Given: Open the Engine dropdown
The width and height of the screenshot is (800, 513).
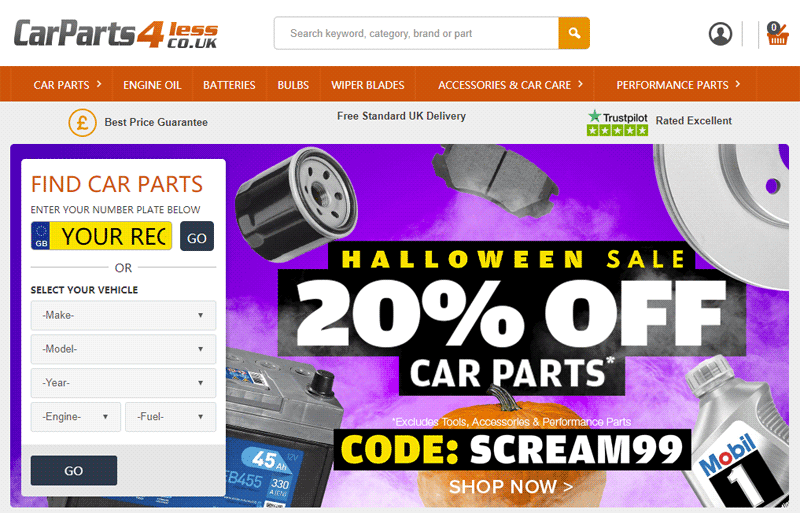Looking at the screenshot, I should [x=76, y=417].
